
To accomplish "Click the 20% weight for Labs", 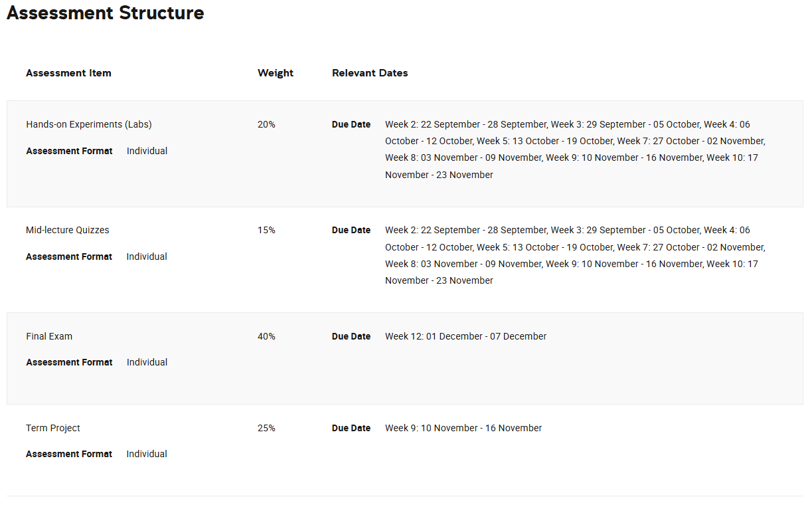I will click(x=266, y=124).
